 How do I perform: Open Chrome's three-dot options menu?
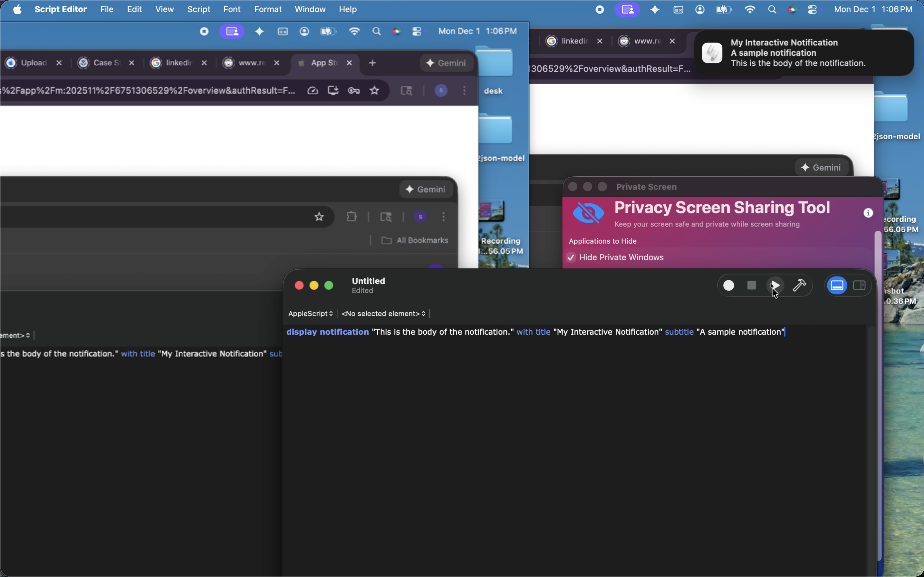coord(464,90)
